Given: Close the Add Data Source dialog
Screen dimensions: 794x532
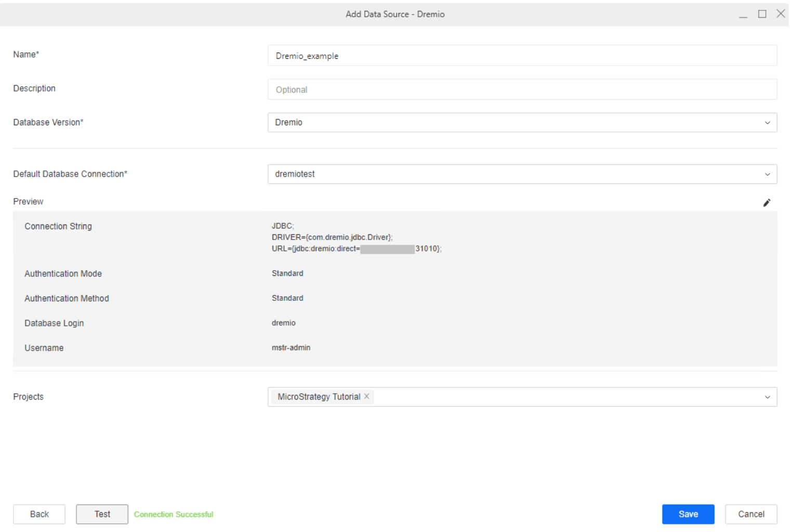Looking at the screenshot, I should pyautogui.click(x=780, y=14).
